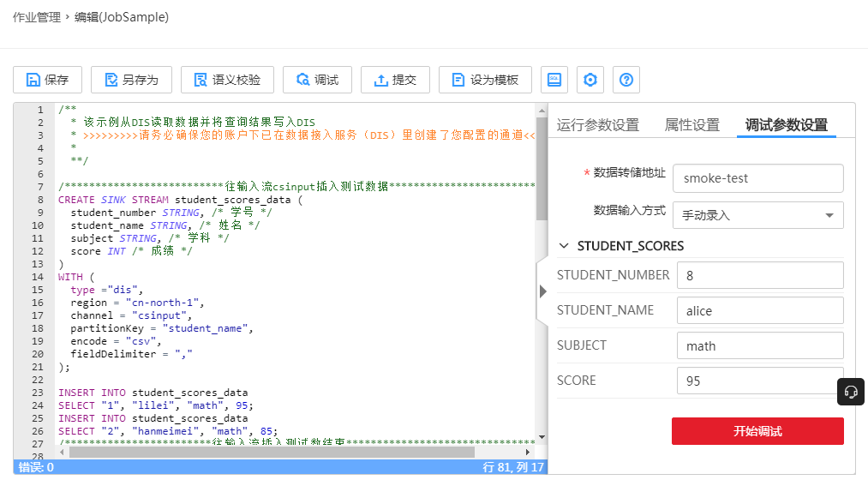Open the SQL visual editor icon

[554, 80]
